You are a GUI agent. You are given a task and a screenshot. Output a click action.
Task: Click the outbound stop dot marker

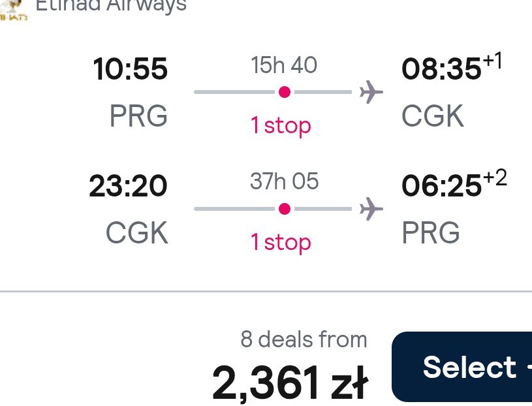[x=285, y=92]
